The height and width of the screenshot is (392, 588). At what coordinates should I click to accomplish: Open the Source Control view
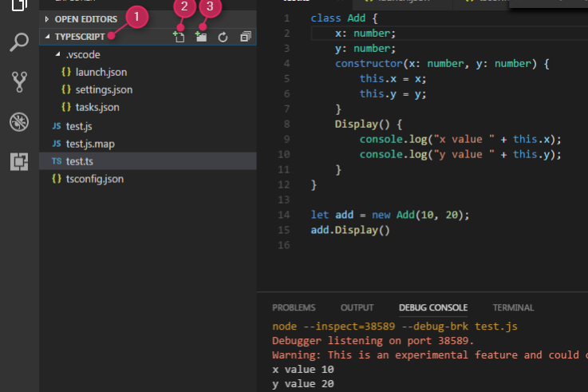click(18, 81)
